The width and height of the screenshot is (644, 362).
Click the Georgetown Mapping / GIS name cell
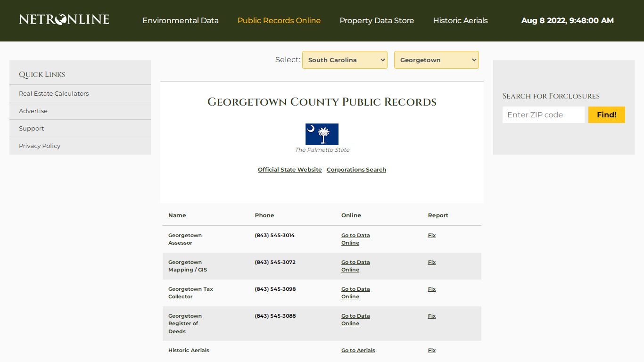click(x=188, y=266)
